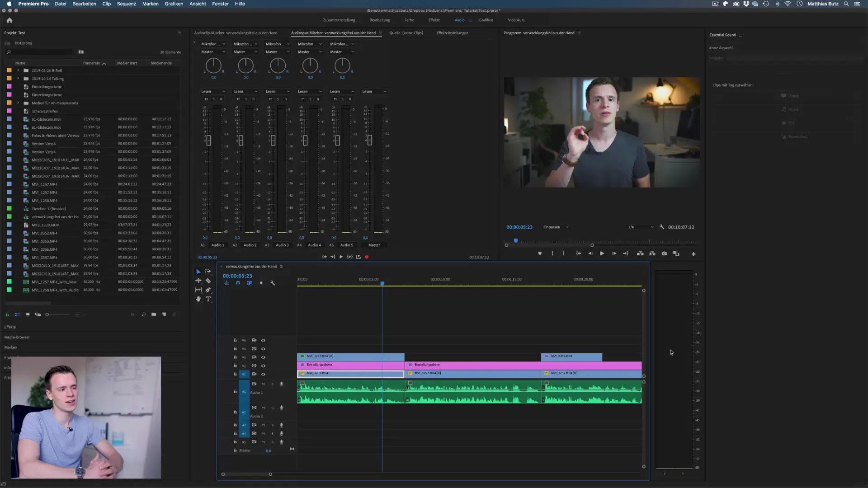Choose the Pen tool
The height and width of the screenshot is (488, 868).
208,290
